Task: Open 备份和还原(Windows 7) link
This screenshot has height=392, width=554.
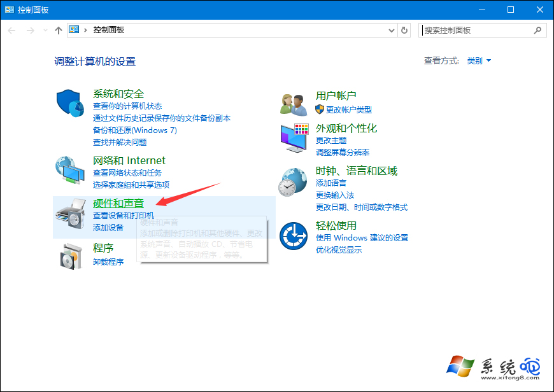Action: pos(135,130)
